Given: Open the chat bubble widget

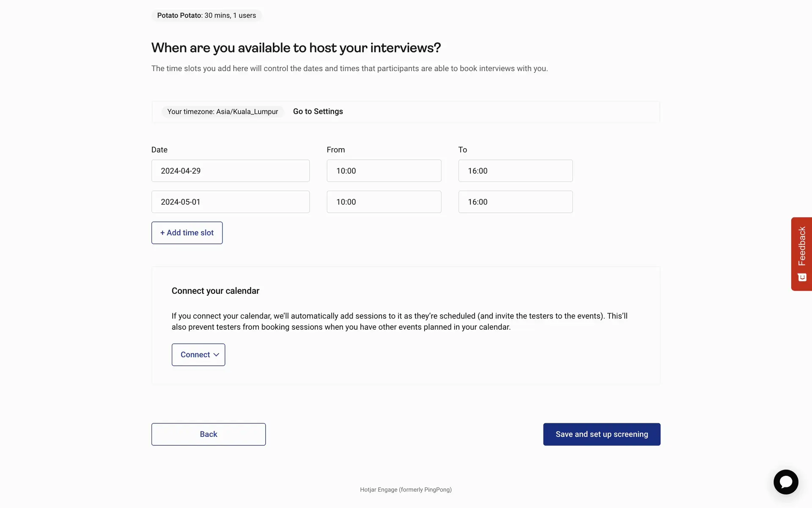Looking at the screenshot, I should pyautogui.click(x=785, y=482).
